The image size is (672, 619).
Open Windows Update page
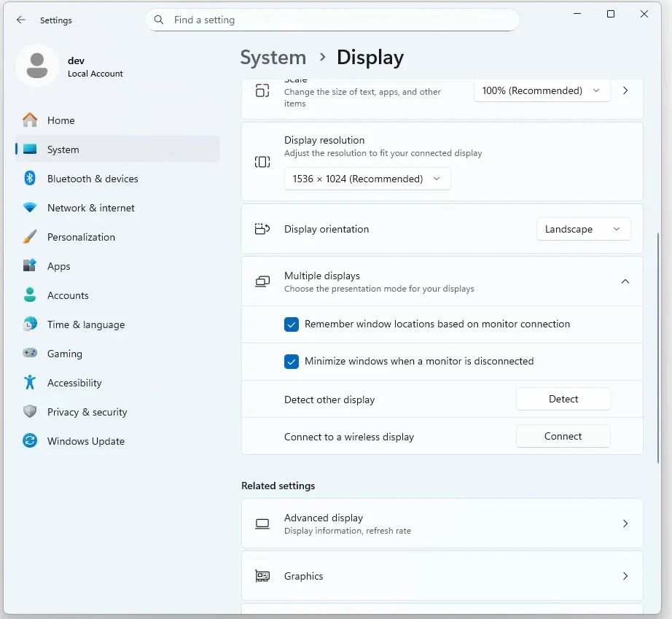click(x=117, y=440)
